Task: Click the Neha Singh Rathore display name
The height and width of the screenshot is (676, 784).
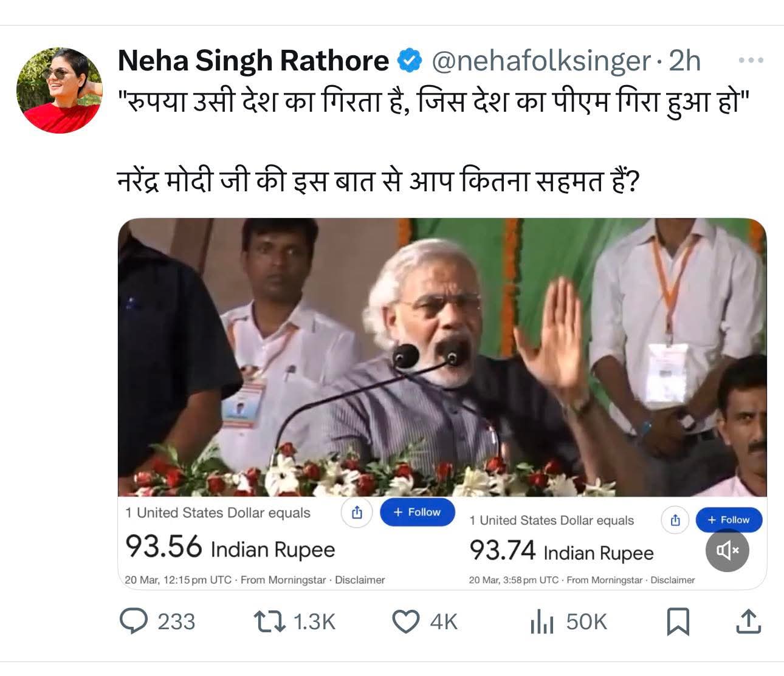Action: [x=253, y=61]
